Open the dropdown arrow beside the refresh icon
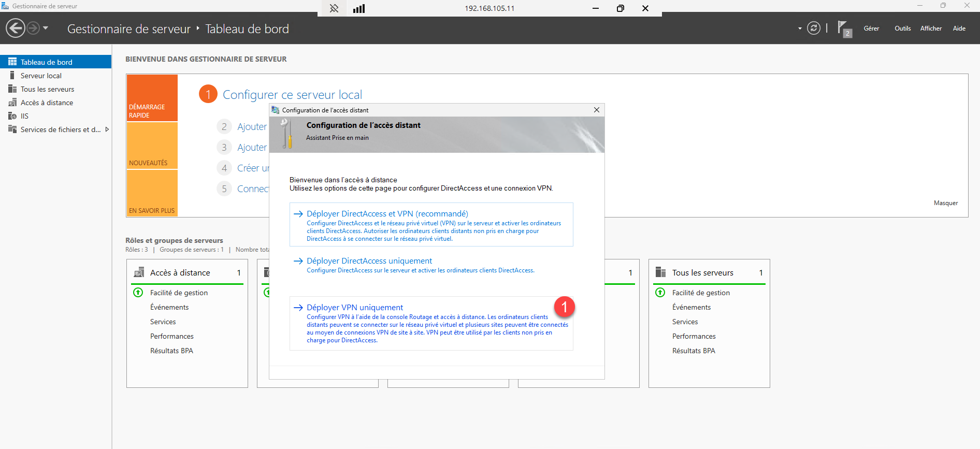The image size is (980, 449). (x=800, y=28)
